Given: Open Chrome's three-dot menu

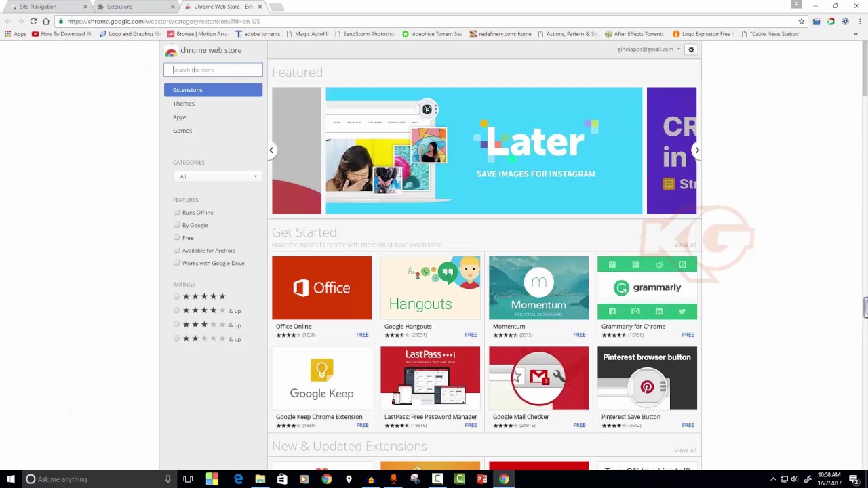Looking at the screenshot, I should 860,21.
